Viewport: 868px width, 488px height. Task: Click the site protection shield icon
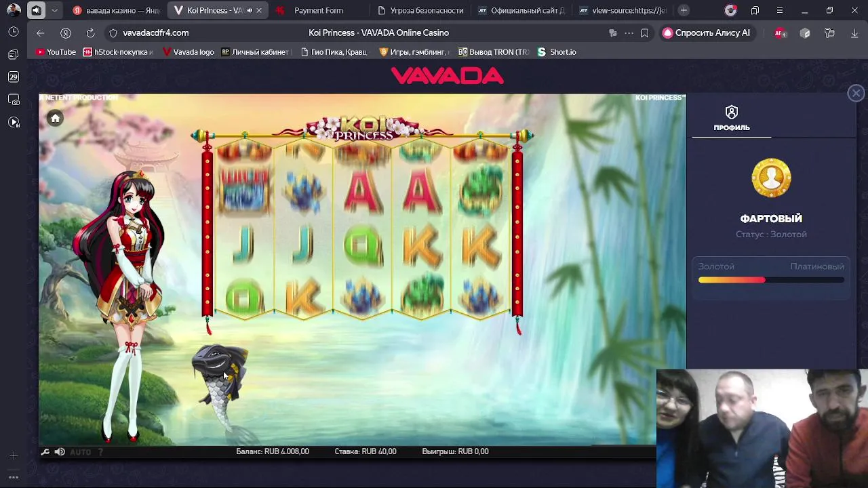pyautogui.click(x=113, y=33)
